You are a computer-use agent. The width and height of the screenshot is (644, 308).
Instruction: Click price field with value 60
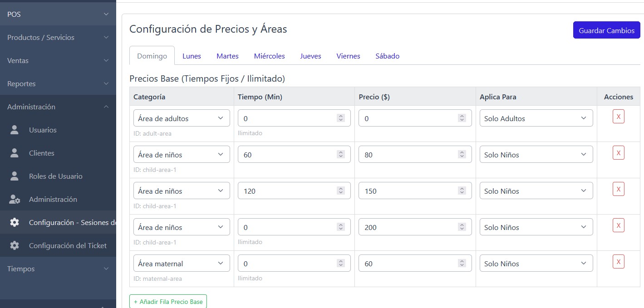click(415, 263)
